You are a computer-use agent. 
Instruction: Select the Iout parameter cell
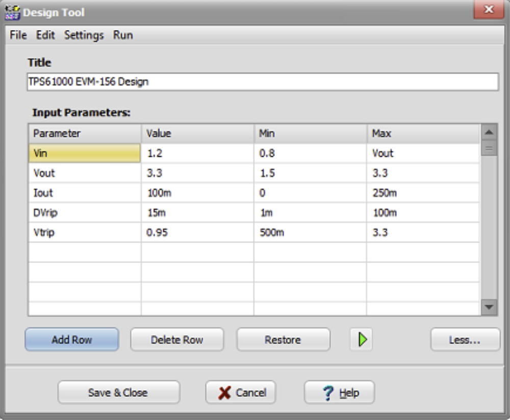85,193
